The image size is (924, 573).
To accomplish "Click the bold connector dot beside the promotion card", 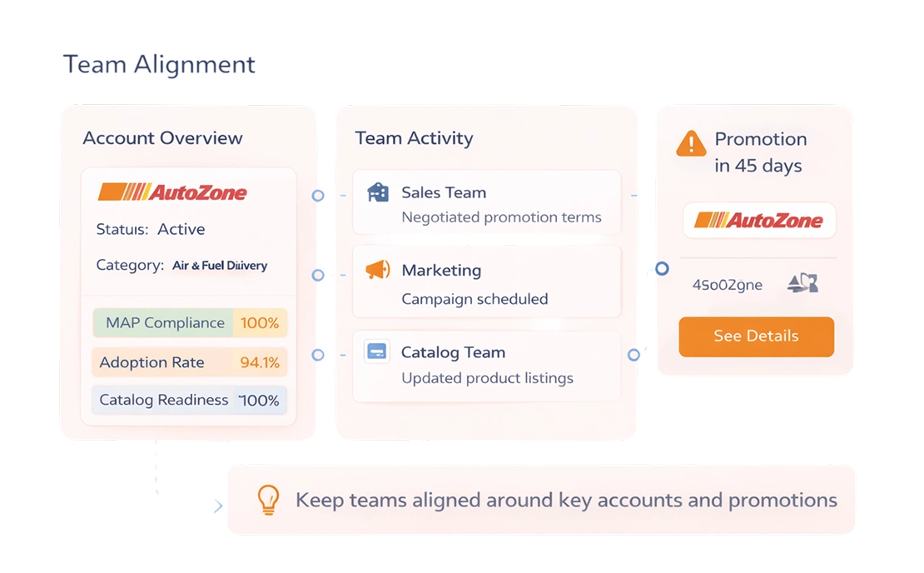I will [662, 269].
